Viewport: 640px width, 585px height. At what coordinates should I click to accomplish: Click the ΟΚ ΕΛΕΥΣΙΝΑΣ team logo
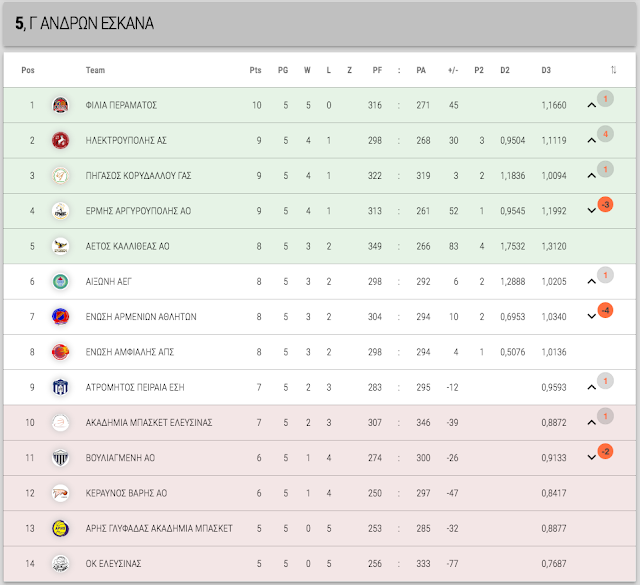pyautogui.click(x=60, y=563)
